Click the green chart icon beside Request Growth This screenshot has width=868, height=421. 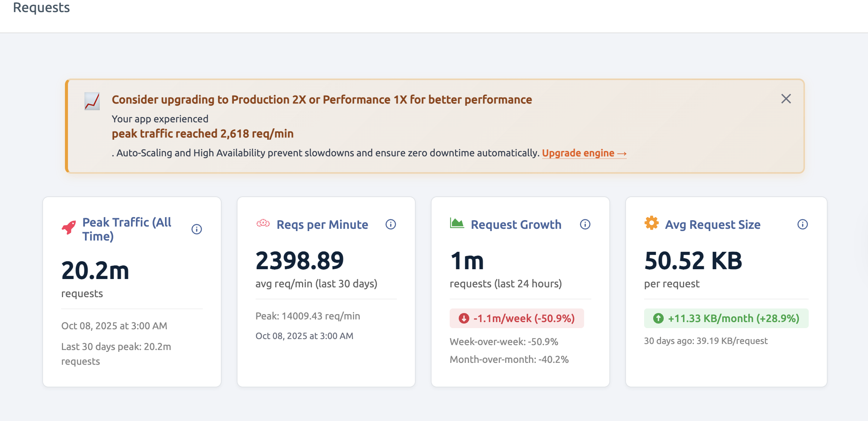click(x=457, y=223)
